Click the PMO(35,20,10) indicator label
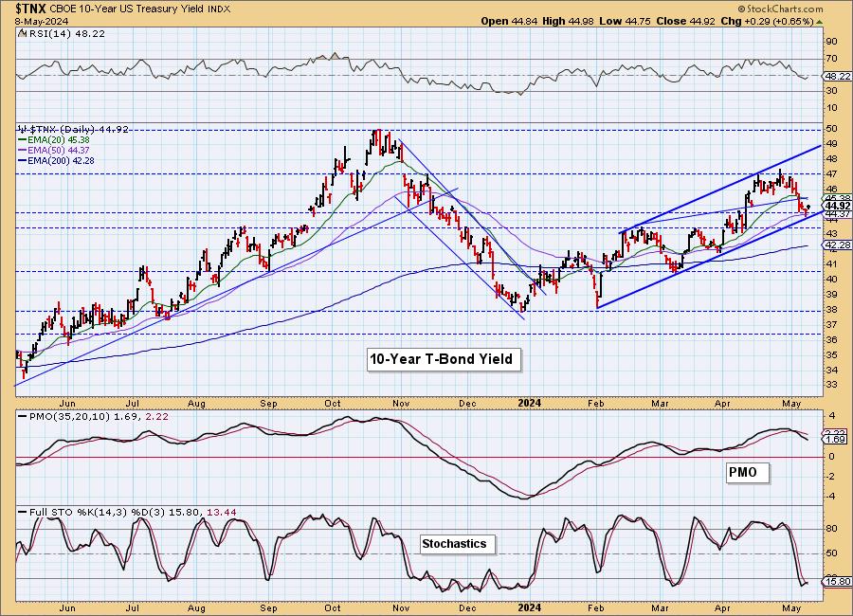Viewport: 853px width, 616px height. point(93,416)
